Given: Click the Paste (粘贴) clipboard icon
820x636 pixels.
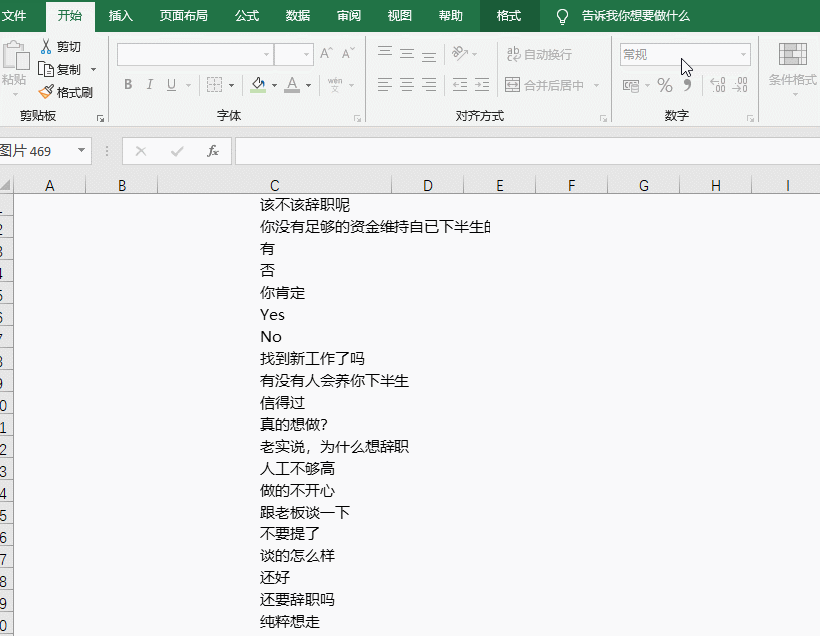Looking at the screenshot, I should (15, 56).
